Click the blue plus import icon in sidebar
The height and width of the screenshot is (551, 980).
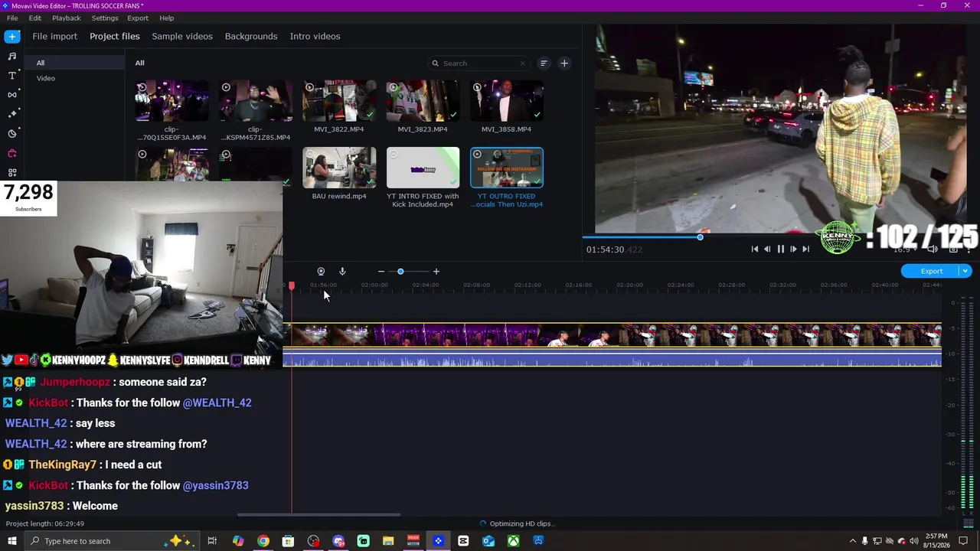12,36
